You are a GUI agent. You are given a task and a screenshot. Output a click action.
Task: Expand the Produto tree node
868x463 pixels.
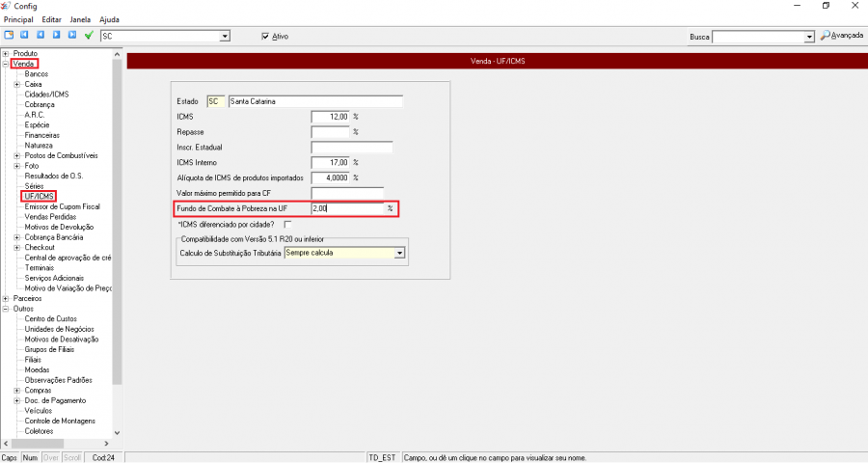pos(6,53)
